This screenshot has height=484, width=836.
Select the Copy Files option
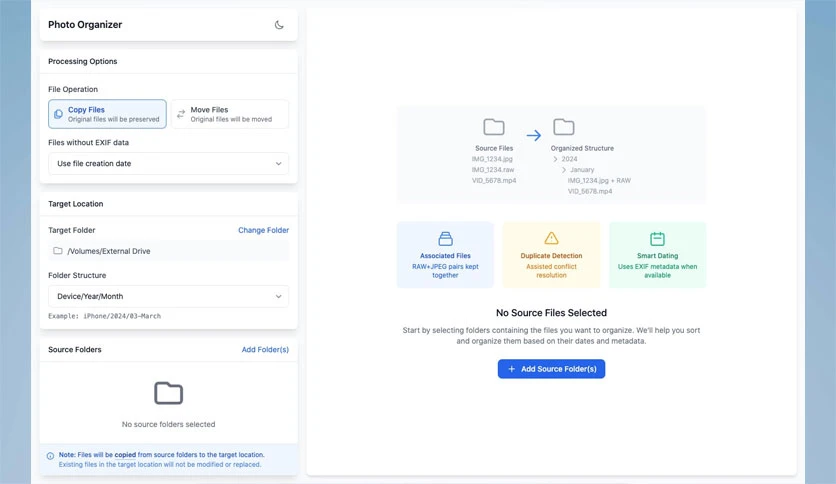pyautogui.click(x=107, y=114)
